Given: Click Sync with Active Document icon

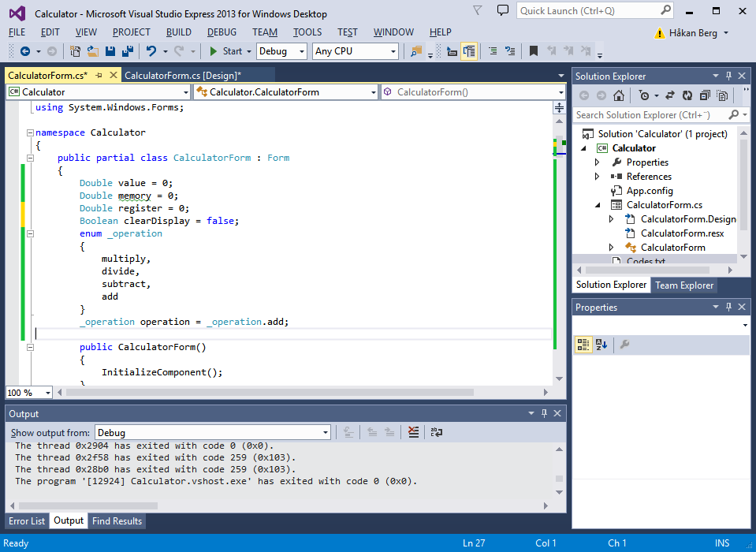Looking at the screenshot, I should tap(670, 95).
